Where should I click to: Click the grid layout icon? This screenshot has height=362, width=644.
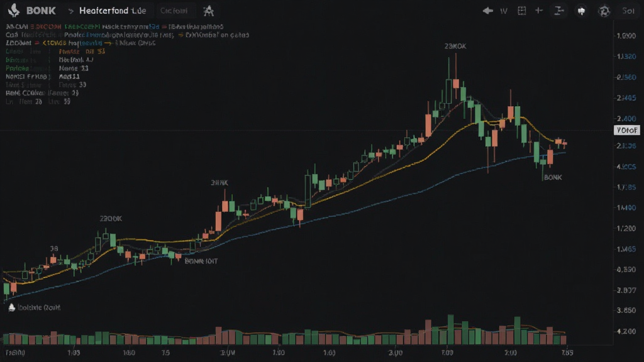521,11
